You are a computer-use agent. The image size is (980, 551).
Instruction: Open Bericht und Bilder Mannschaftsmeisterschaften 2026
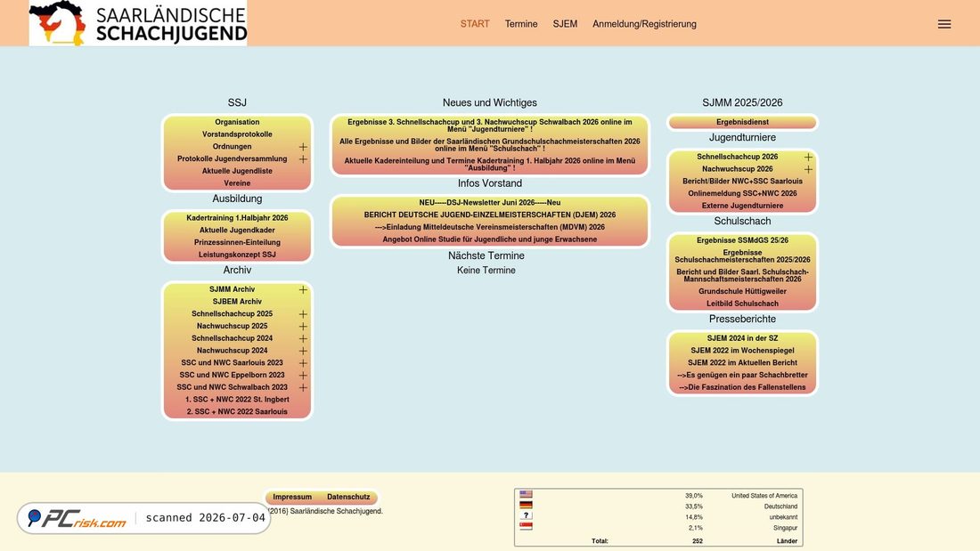[742, 276]
